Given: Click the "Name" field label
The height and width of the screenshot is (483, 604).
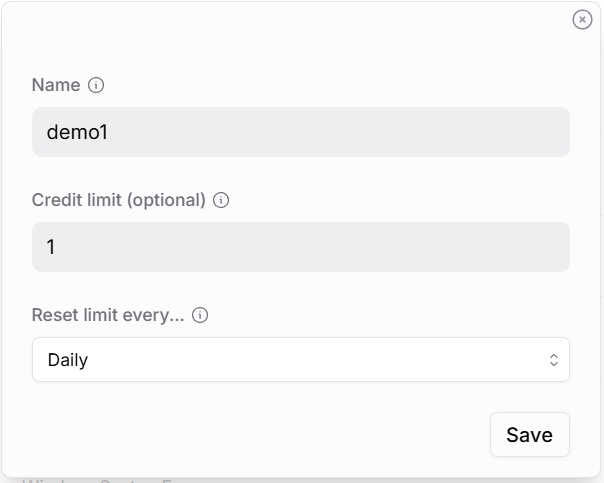Looking at the screenshot, I should click(56, 85).
